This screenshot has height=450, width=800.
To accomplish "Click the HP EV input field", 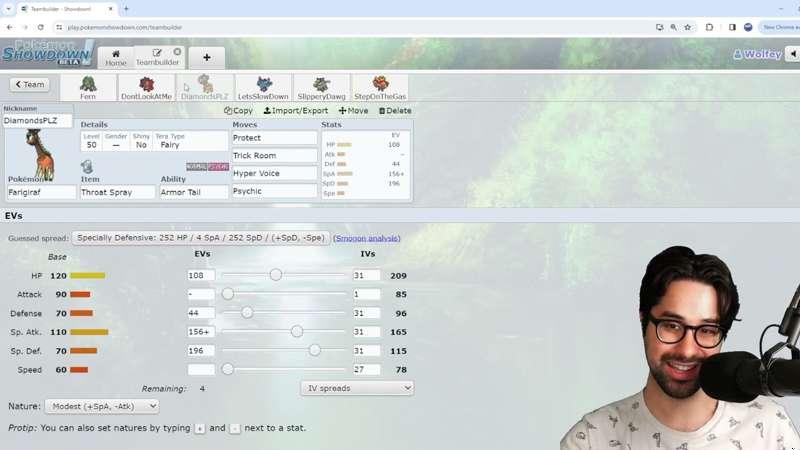I will [x=201, y=276].
